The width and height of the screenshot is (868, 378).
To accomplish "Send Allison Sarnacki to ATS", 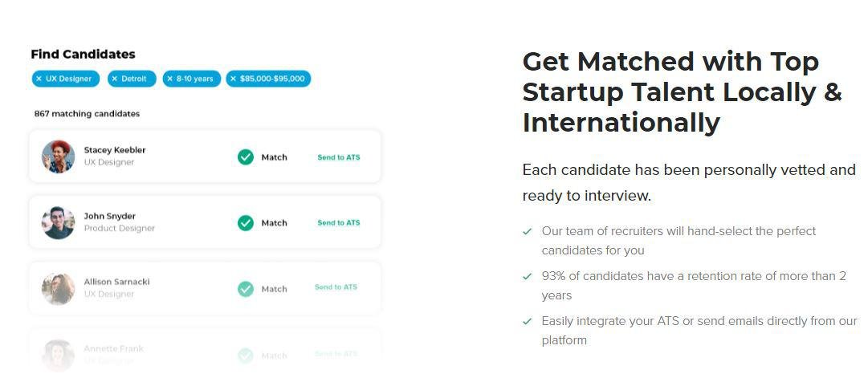I will point(336,287).
